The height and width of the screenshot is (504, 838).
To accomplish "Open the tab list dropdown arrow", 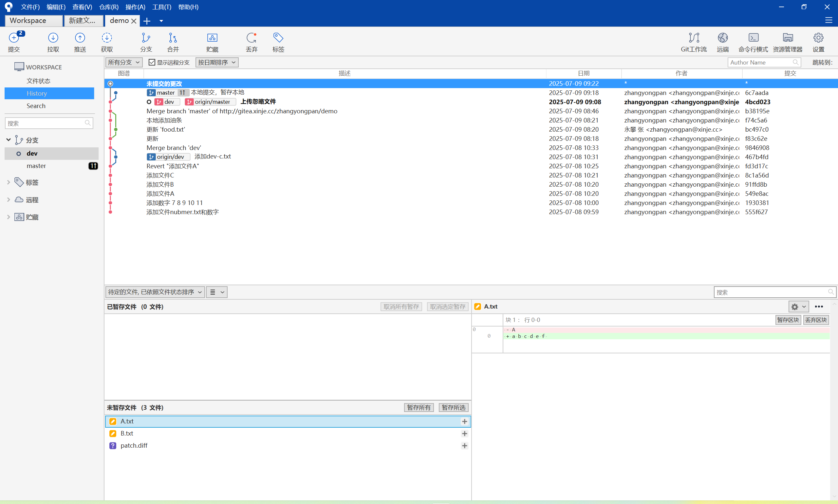I will pos(161,21).
